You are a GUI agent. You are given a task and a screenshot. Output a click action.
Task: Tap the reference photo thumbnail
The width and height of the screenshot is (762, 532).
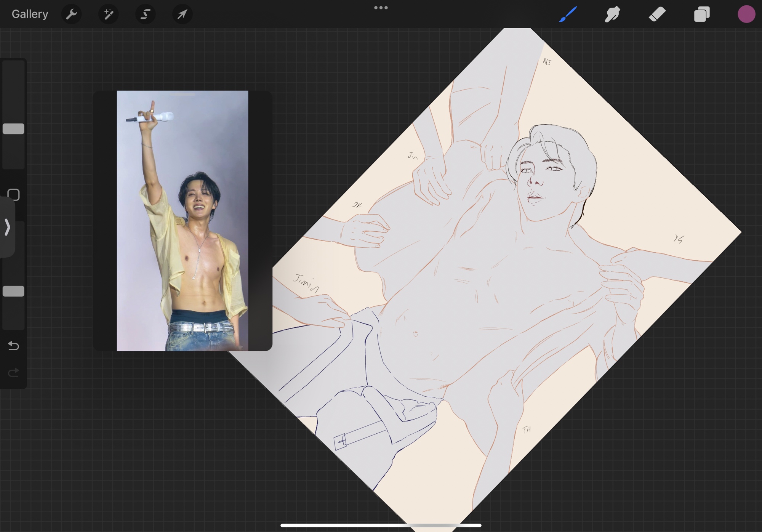coord(182,221)
